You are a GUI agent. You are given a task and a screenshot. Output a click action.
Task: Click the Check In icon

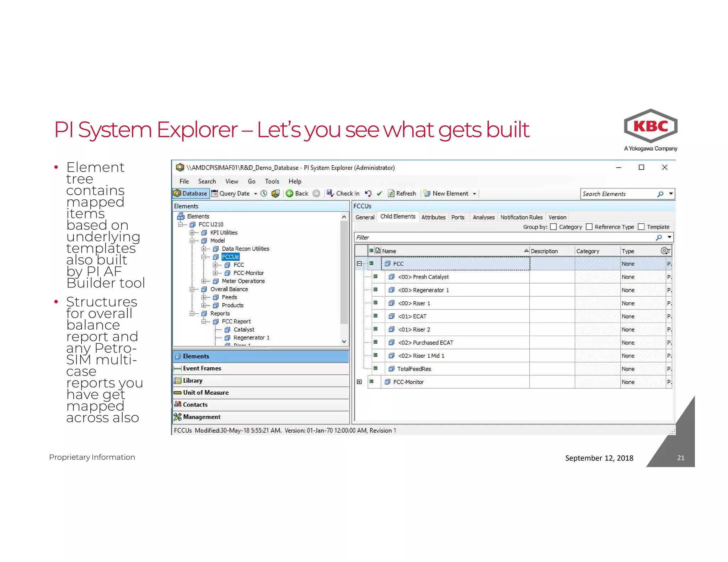(x=330, y=193)
